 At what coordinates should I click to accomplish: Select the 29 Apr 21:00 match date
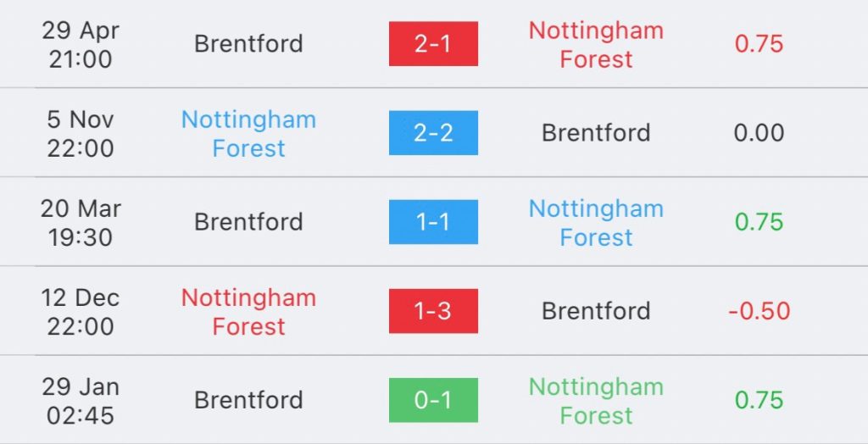pos(81,44)
